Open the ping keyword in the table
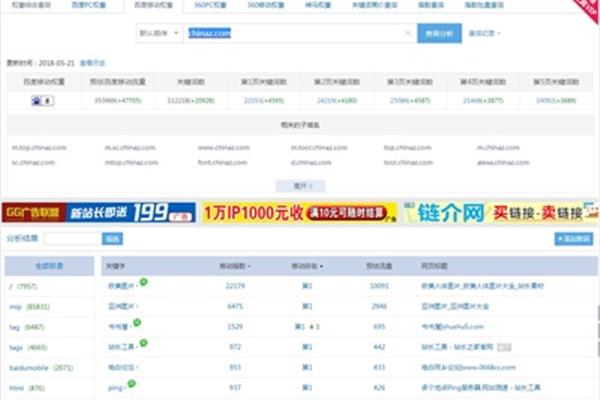This screenshot has height=400, width=600. pyautogui.click(x=115, y=388)
